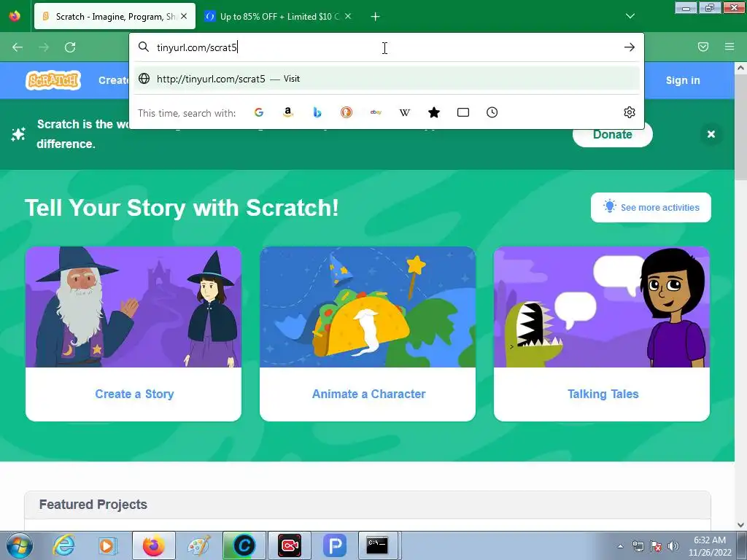Select the http://tinyurl.com/scrat5 Visit suggestion

(x=387, y=79)
